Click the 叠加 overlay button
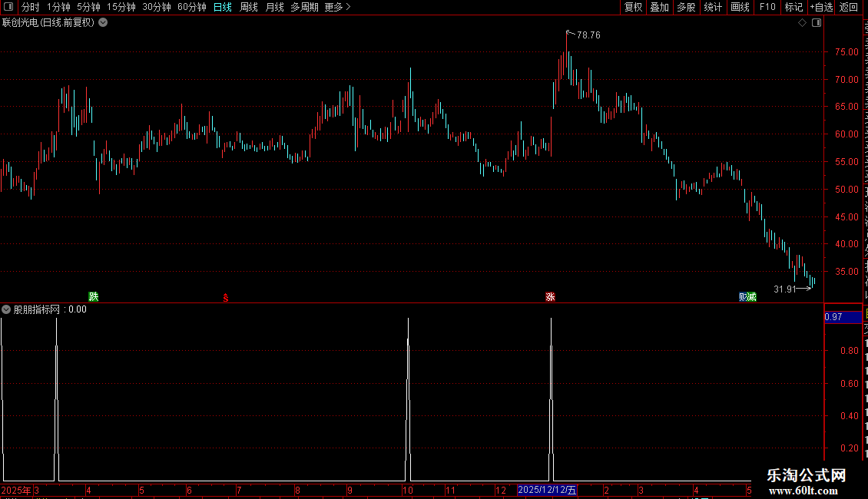This screenshot has width=868, height=499. (660, 7)
